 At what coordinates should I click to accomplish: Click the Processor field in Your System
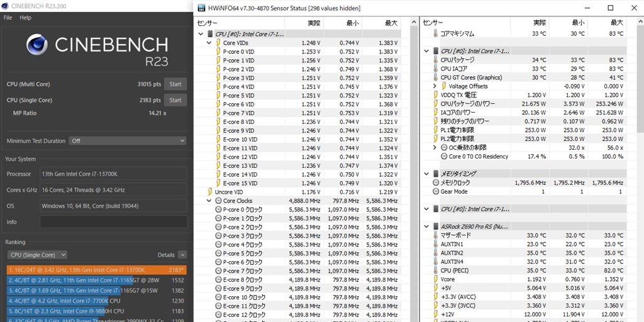[x=113, y=174]
